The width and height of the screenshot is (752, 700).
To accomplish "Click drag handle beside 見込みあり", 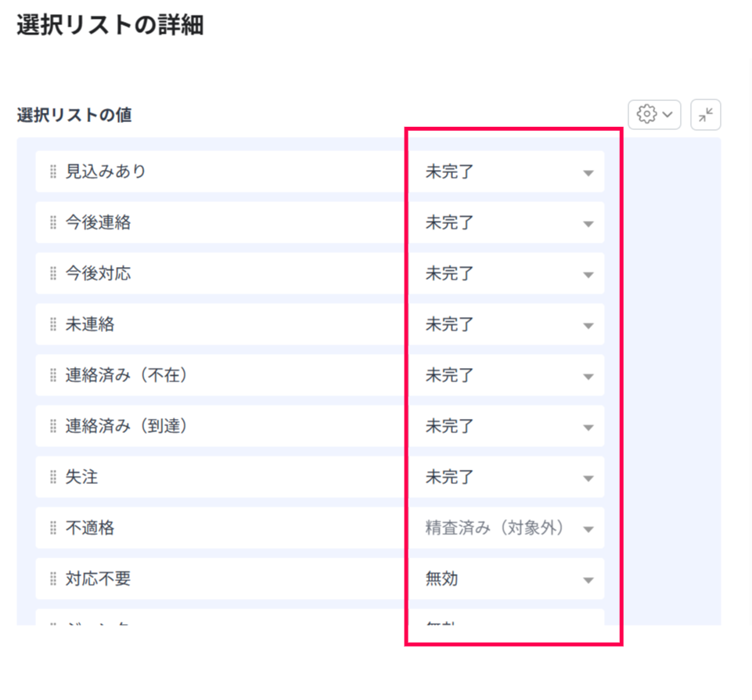I will [53, 171].
